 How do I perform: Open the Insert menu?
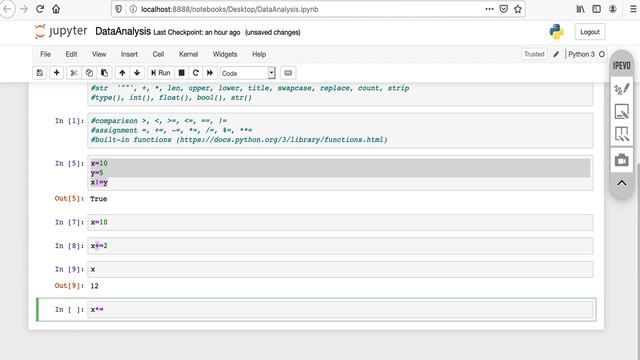point(129,54)
